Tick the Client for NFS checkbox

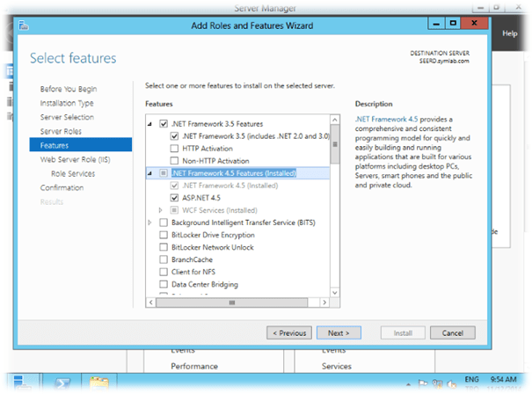click(163, 272)
